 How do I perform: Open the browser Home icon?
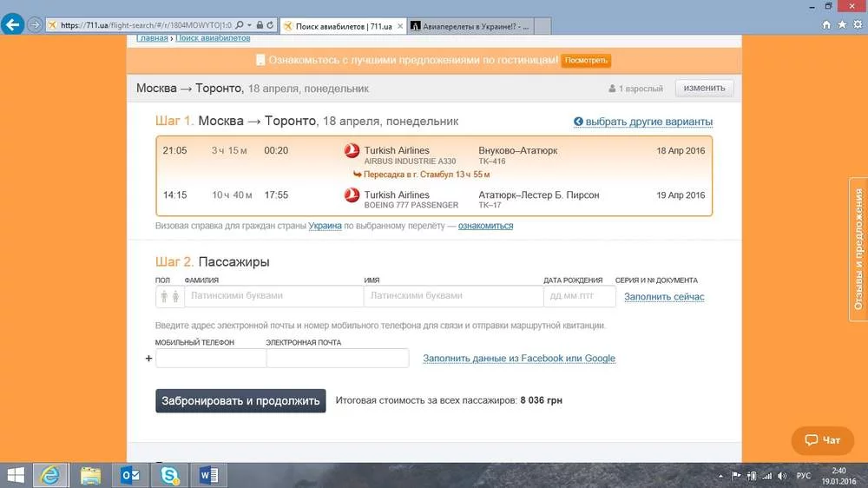[x=826, y=24]
